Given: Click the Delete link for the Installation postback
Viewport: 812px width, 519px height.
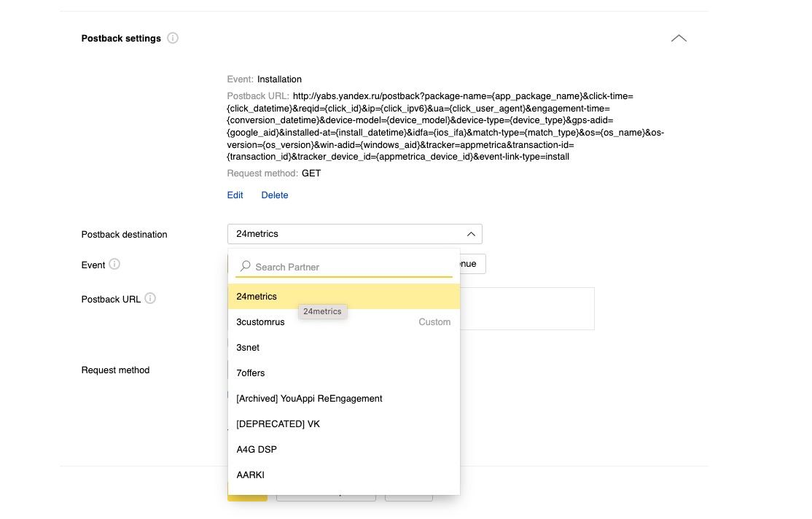Looking at the screenshot, I should (x=275, y=195).
